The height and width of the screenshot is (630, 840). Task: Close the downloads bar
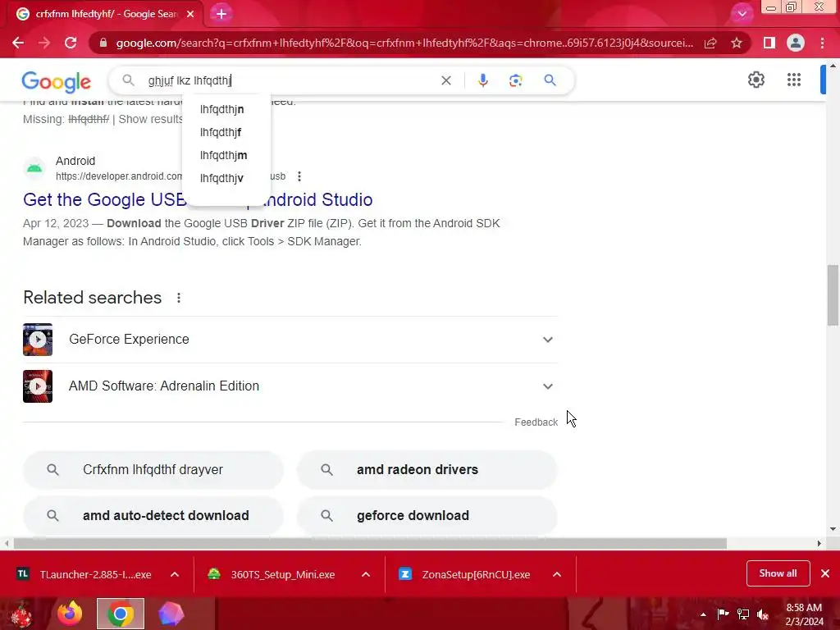coord(825,573)
